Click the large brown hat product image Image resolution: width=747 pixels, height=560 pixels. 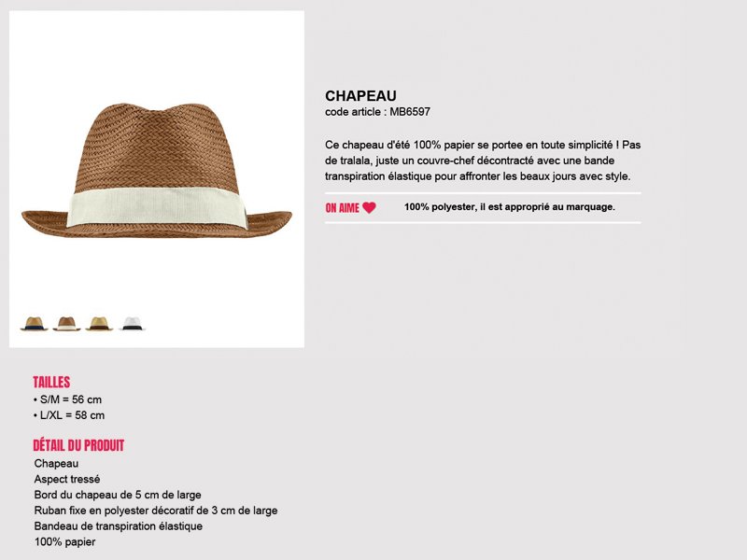pyautogui.click(x=157, y=173)
